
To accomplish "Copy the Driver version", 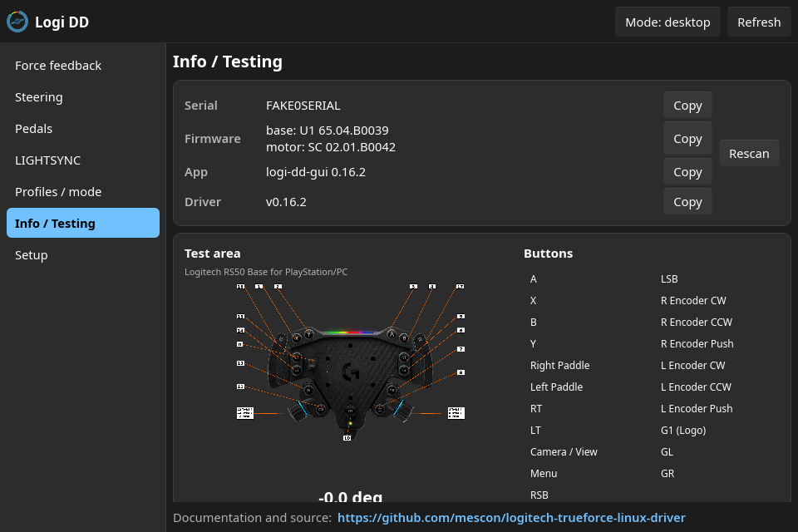I will point(687,202).
